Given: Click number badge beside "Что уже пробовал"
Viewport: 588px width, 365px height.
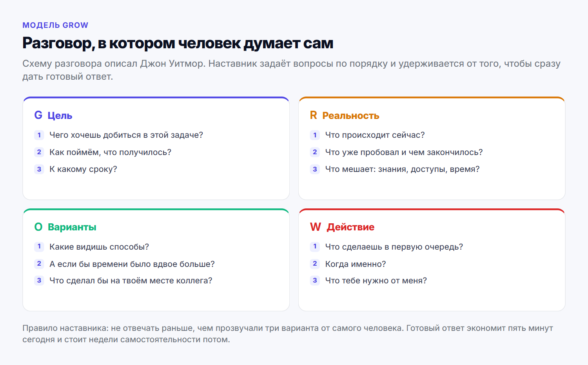Looking at the screenshot, I should click(315, 152).
